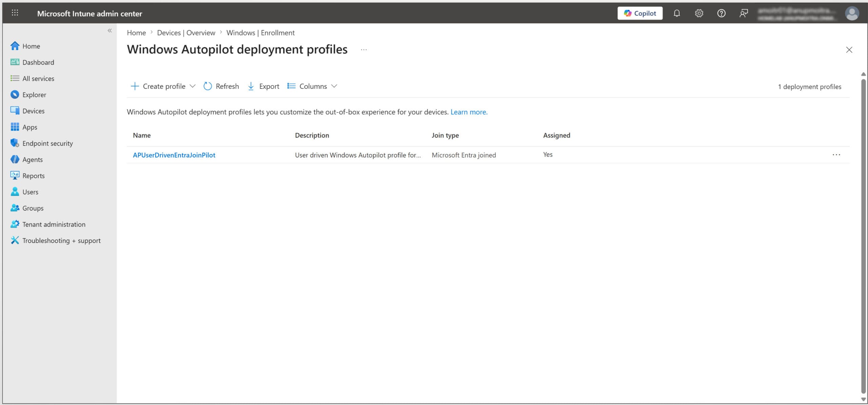Click the Apps grid icon
Screen dimensions: 868x405
[15, 127]
